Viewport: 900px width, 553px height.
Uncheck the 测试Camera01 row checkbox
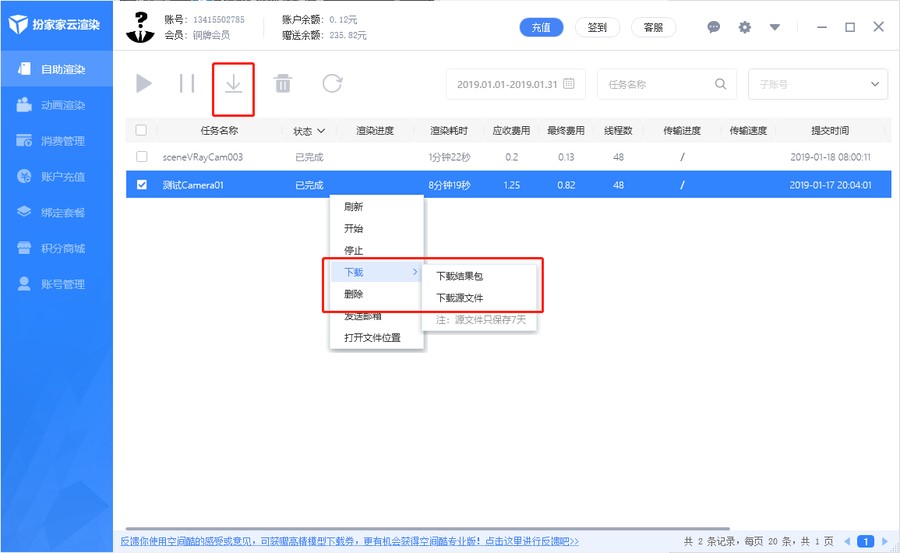141,184
